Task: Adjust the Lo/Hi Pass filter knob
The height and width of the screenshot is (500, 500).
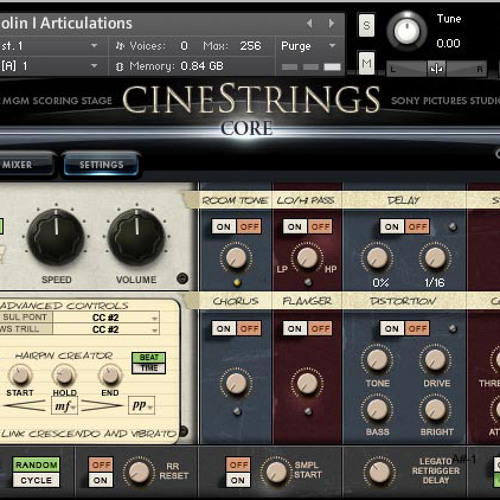Action: coord(307,258)
